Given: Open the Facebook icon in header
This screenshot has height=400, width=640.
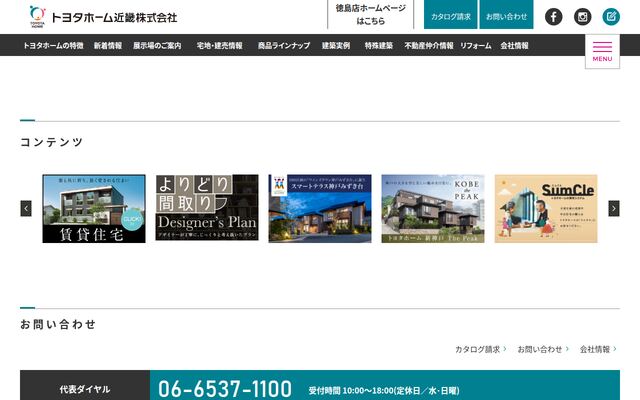Looking at the screenshot, I should pyautogui.click(x=553, y=17).
